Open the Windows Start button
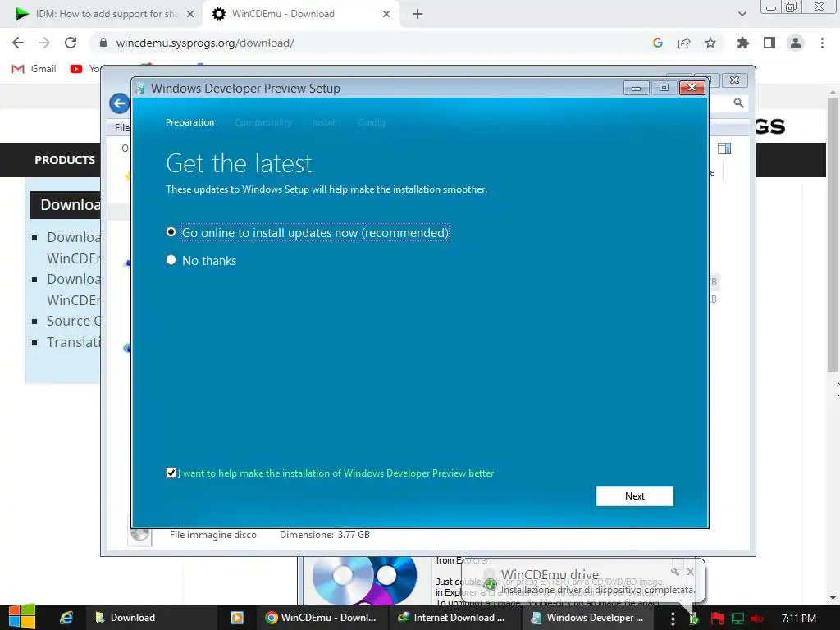840x630 pixels. pos(22,617)
